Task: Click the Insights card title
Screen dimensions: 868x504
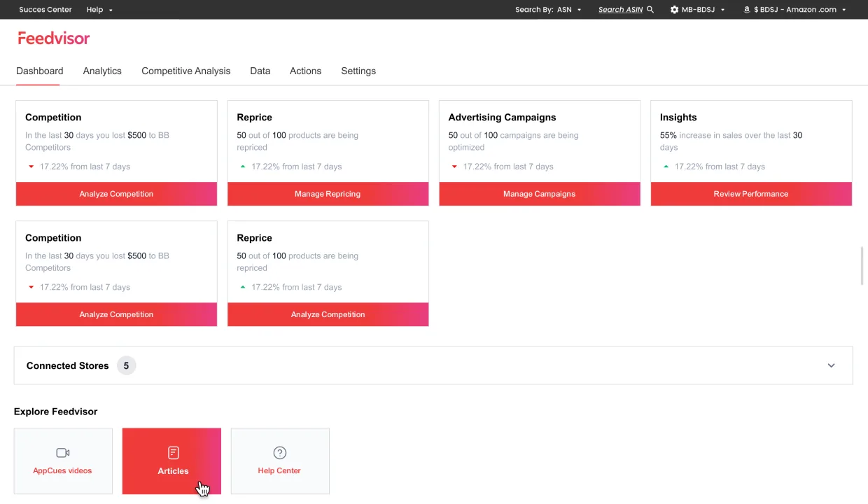Action: click(x=678, y=118)
